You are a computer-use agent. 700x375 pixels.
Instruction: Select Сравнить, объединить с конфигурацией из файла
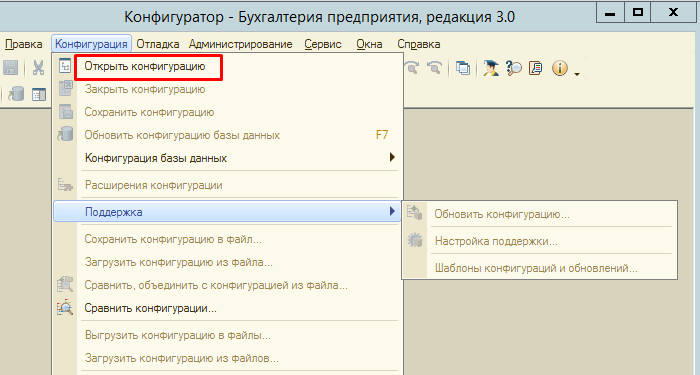pyautogui.click(x=228, y=285)
